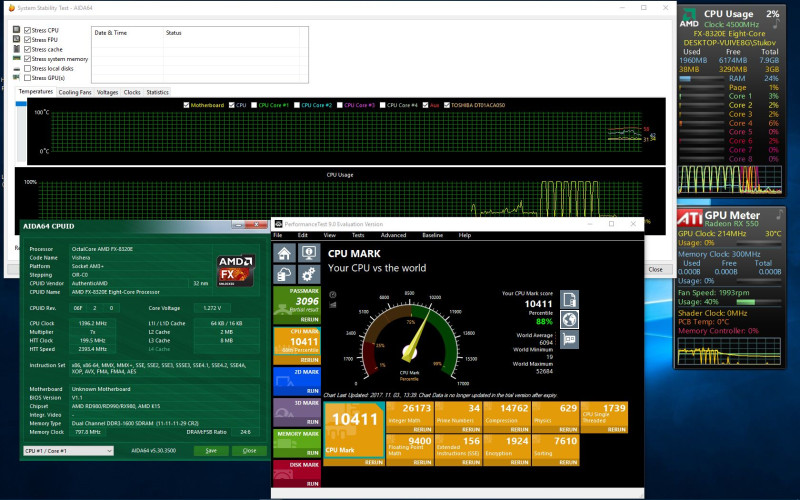Click the Prime Numbers 34 result tile
This screenshot has width=800, height=500.
point(458,417)
